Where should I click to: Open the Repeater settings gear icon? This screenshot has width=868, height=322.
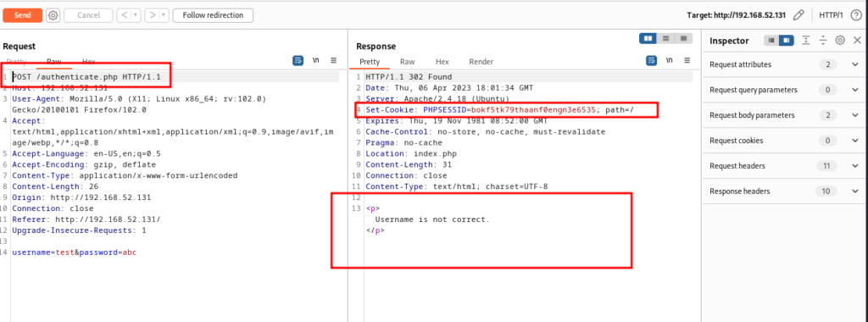click(x=53, y=15)
